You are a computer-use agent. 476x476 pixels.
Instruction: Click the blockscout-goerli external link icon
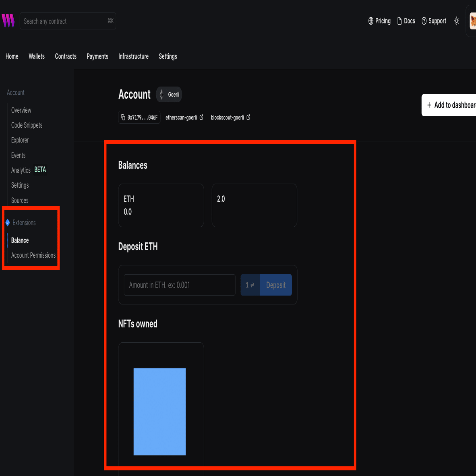248,117
